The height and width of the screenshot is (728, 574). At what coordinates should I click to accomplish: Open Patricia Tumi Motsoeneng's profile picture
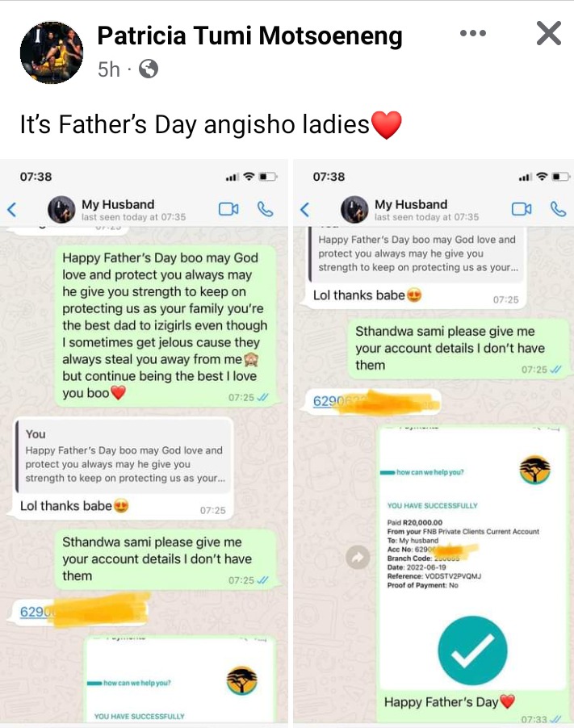[x=52, y=52]
